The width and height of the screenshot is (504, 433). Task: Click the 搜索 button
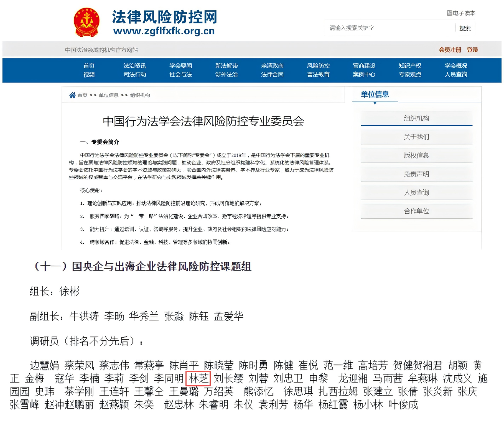tap(465, 28)
